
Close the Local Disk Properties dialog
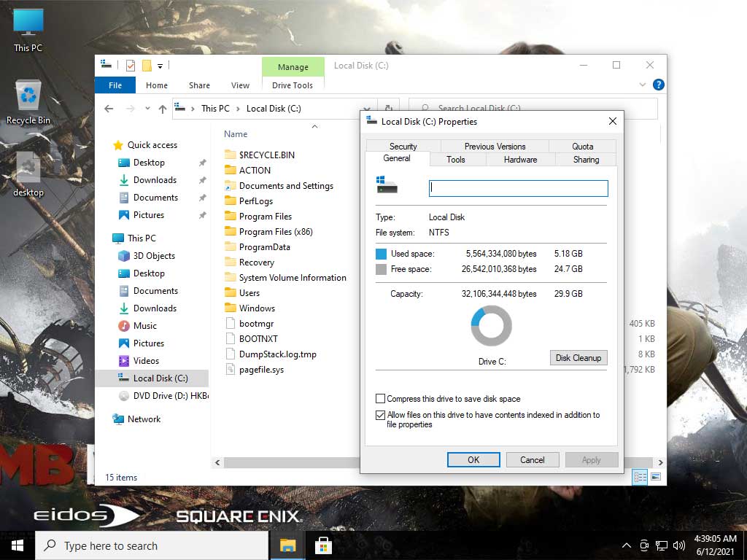coord(613,122)
